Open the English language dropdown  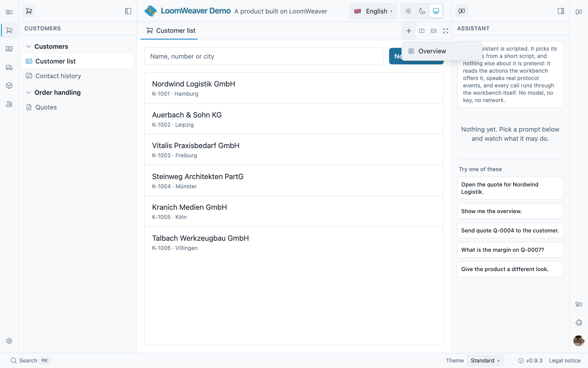click(373, 11)
